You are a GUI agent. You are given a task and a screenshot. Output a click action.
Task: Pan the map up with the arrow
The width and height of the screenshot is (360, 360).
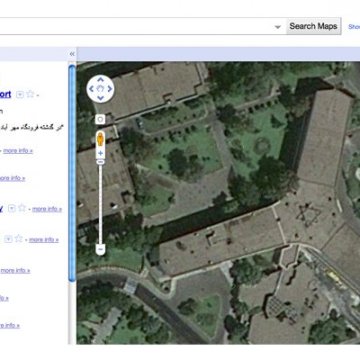(x=100, y=80)
